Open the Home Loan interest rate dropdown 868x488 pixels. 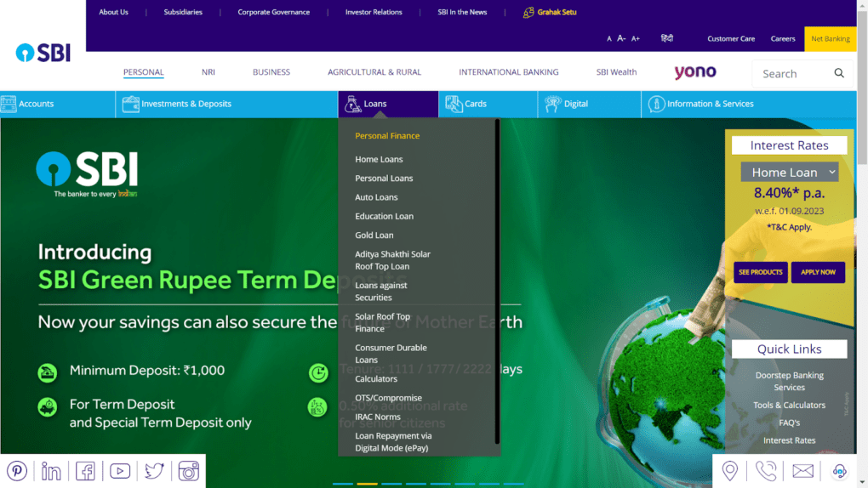[x=790, y=172]
